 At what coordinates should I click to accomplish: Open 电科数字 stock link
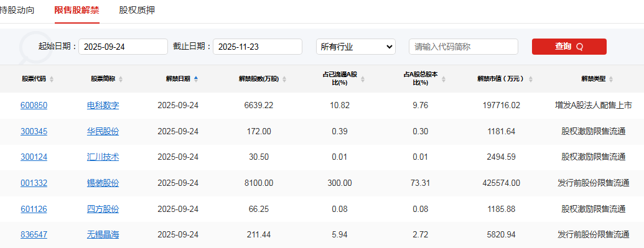pyautogui.click(x=103, y=106)
